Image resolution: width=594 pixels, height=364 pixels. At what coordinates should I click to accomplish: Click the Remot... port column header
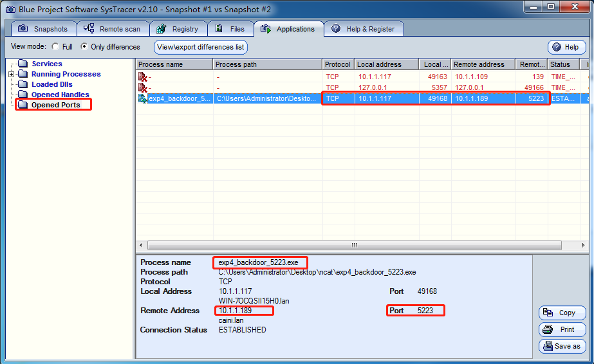[532, 64]
